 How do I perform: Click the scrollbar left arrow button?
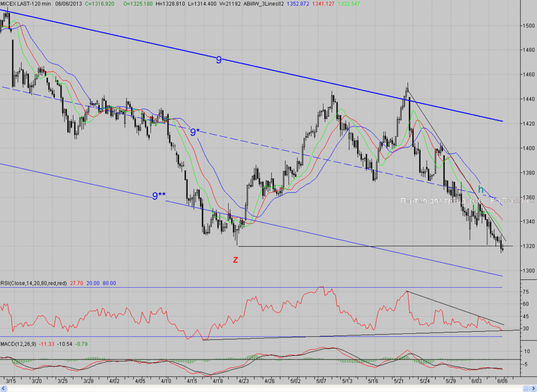pos(4,388)
